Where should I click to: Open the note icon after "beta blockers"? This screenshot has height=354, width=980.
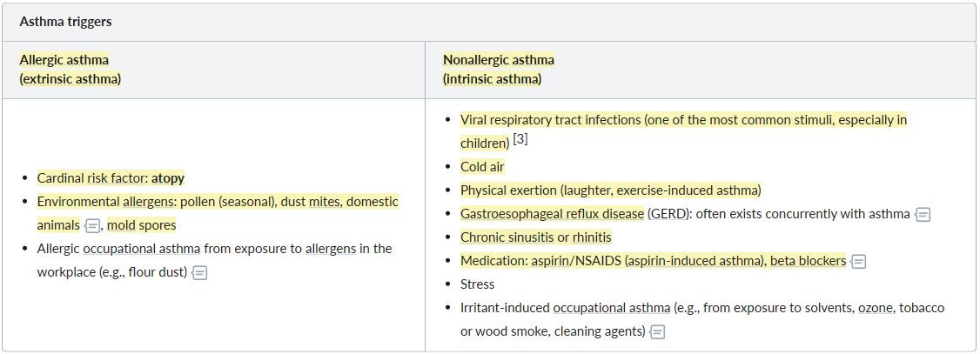click(x=859, y=262)
